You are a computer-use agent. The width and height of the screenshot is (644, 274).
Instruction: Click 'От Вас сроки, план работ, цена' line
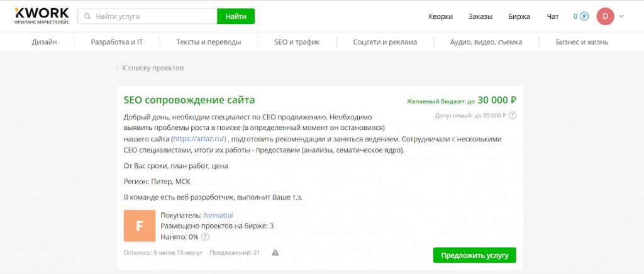176,166
